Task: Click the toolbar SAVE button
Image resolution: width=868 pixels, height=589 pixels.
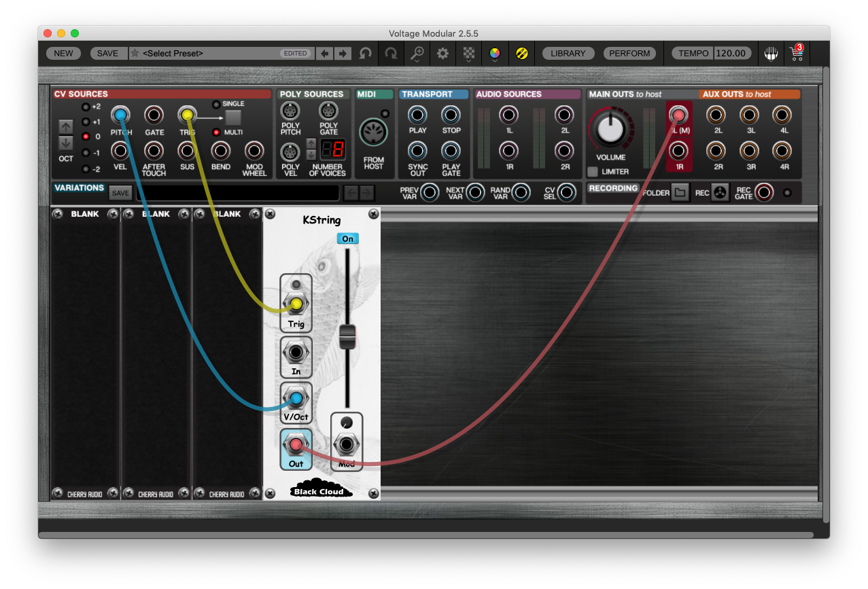Action: click(x=107, y=53)
